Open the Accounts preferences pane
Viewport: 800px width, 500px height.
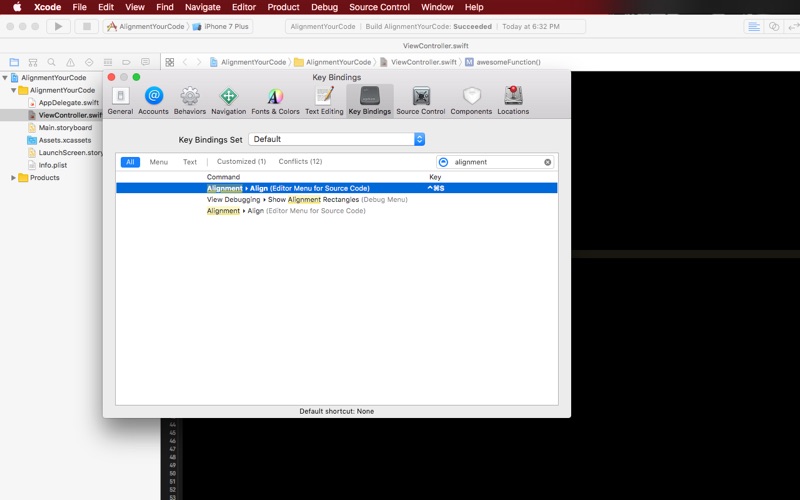[154, 101]
